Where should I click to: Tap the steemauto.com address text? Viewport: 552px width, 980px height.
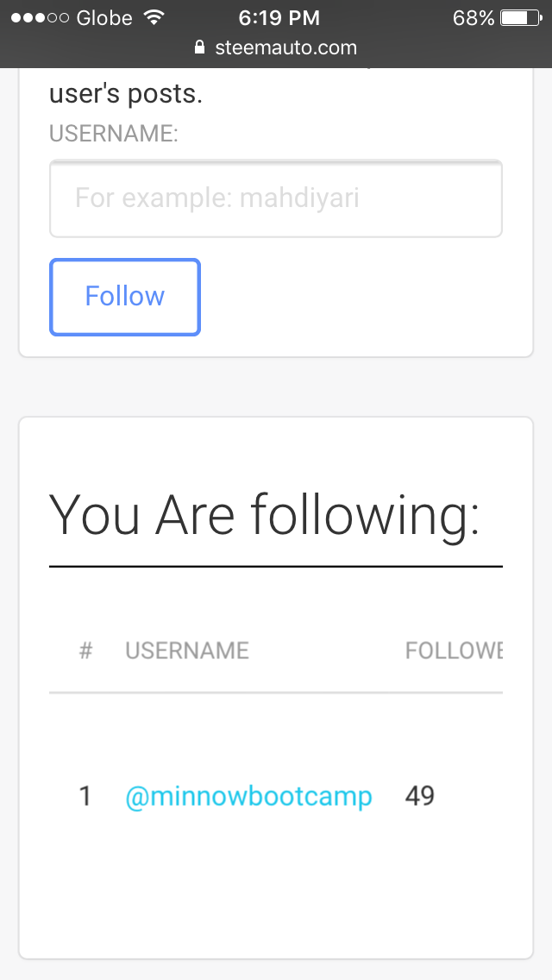click(x=285, y=47)
